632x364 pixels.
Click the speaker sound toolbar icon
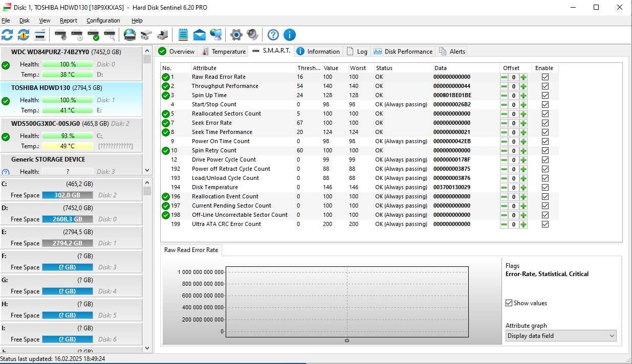[x=253, y=35]
